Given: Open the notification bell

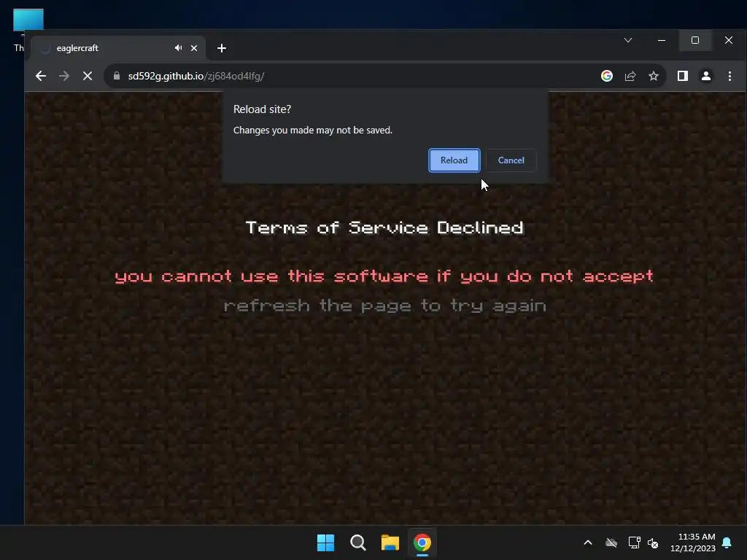Looking at the screenshot, I should click(x=727, y=542).
